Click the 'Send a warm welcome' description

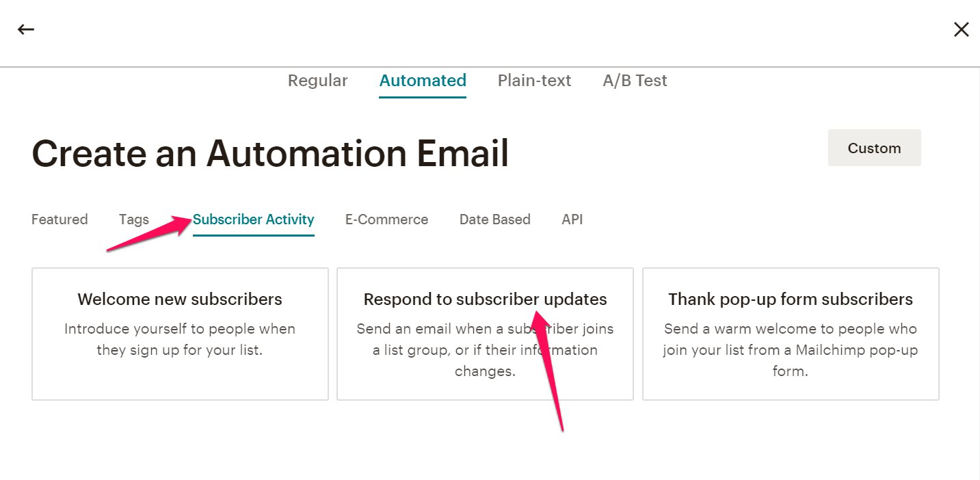(x=791, y=350)
